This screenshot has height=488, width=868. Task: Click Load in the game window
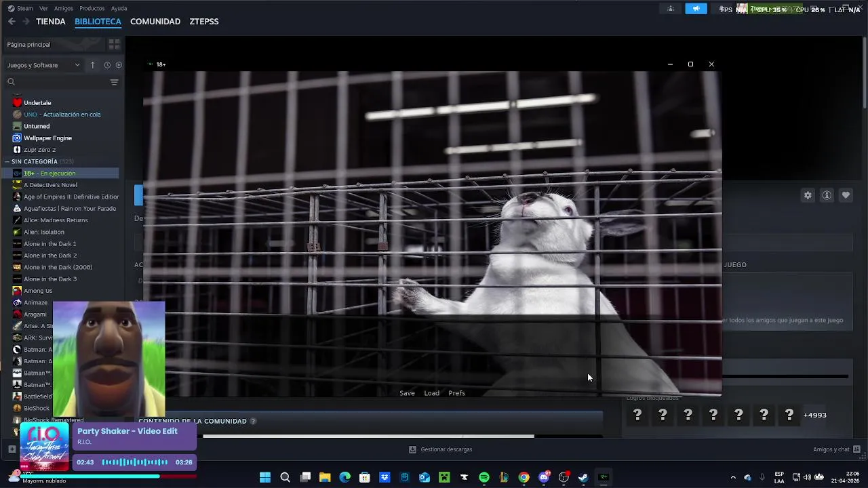point(432,393)
